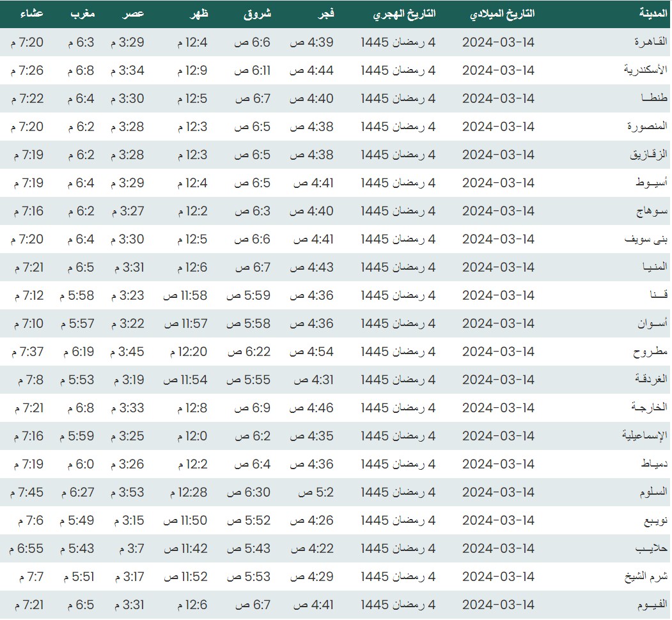
Task: Click the مطروح city row label
Action: click(650, 352)
